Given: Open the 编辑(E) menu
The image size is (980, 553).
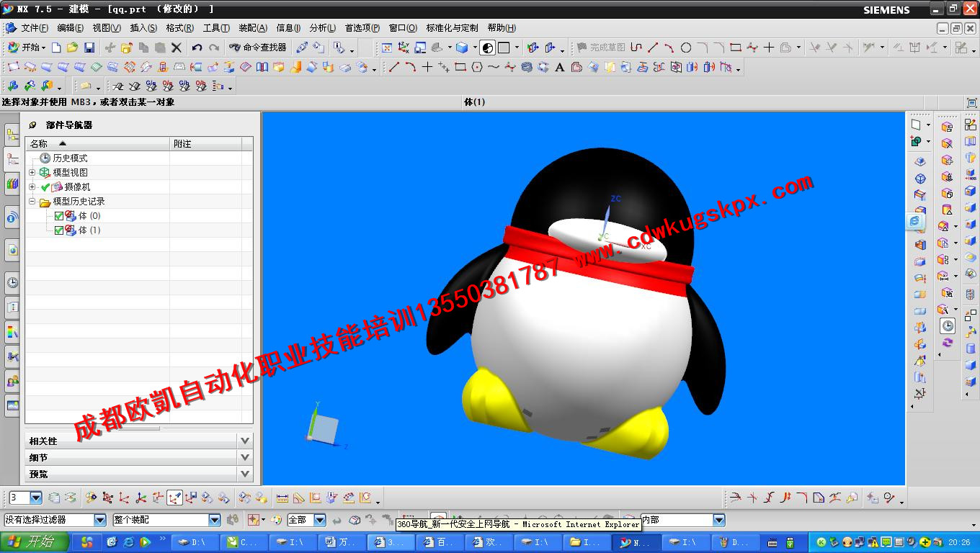Looking at the screenshot, I should (x=70, y=28).
